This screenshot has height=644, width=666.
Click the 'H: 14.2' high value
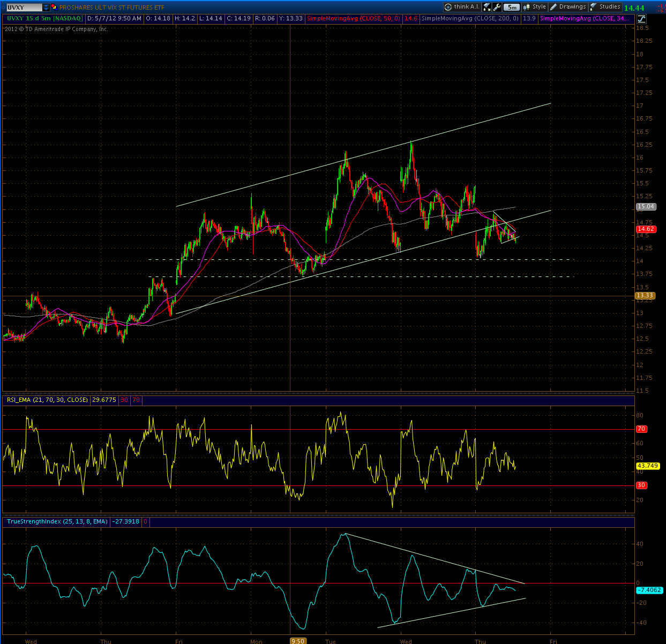185,18
